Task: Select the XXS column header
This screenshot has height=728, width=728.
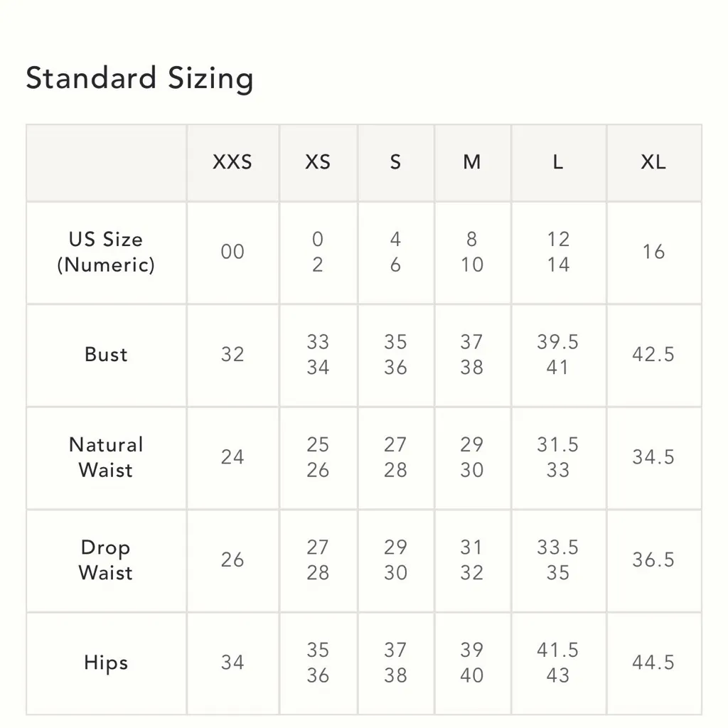Action: (x=232, y=162)
